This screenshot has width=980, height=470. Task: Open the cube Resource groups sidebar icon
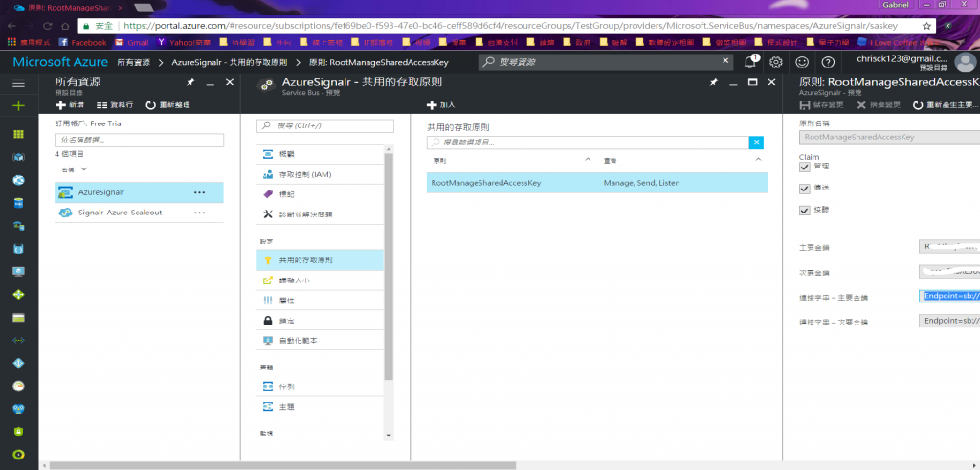(x=19, y=158)
